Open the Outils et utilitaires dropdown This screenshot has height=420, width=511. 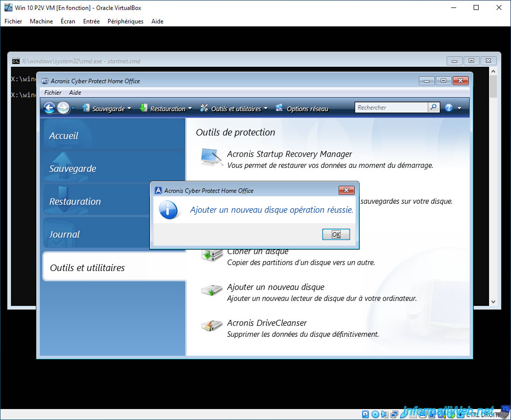(234, 108)
